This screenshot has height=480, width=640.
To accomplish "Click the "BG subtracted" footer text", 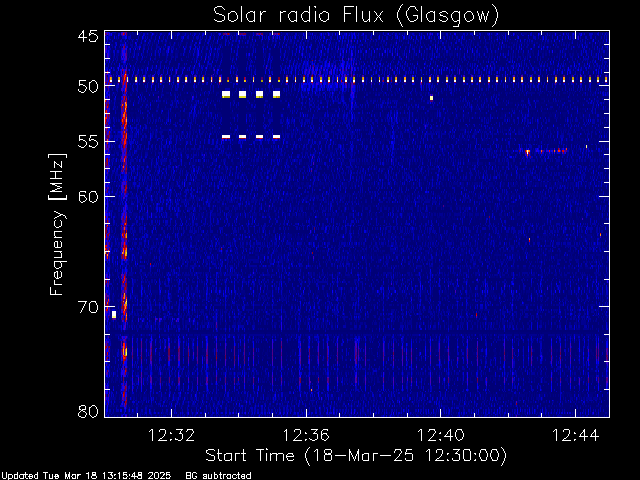I will tap(218, 476).
